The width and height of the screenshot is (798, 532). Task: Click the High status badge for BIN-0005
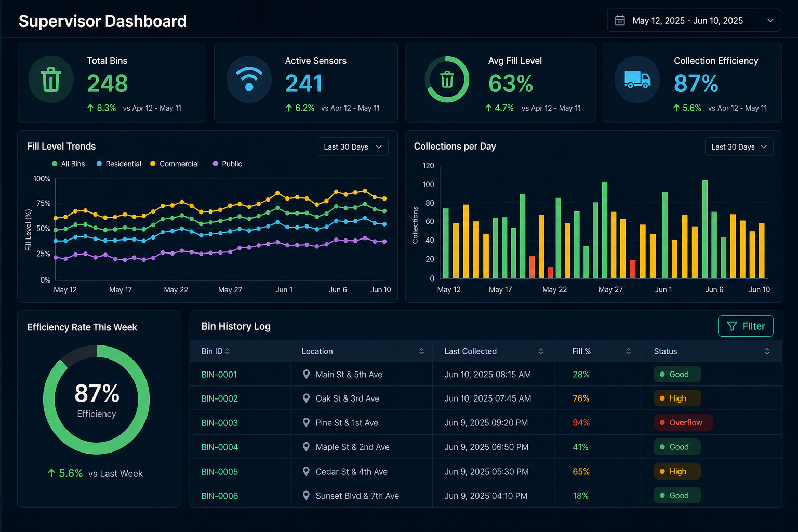tap(677, 471)
